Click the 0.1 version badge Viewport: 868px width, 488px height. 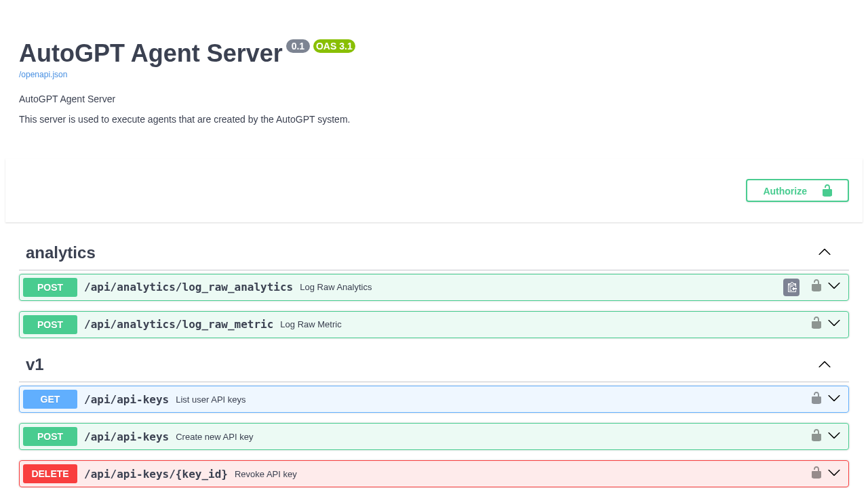(x=298, y=46)
